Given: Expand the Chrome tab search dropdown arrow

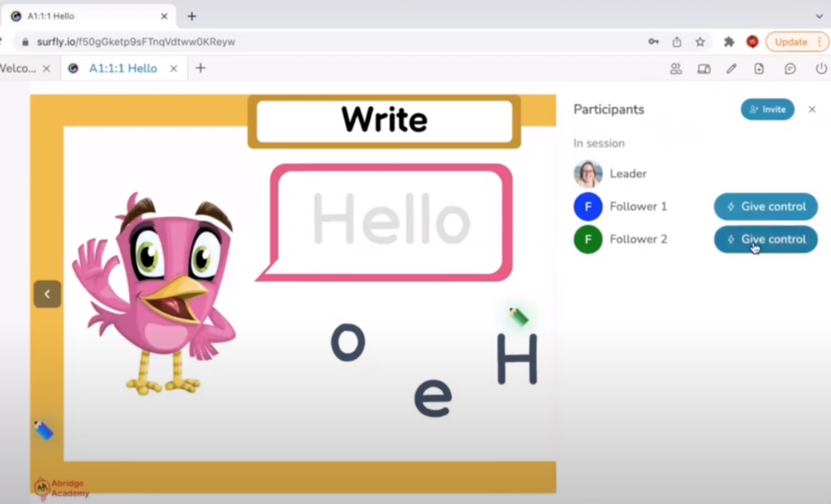Looking at the screenshot, I should tap(820, 16).
